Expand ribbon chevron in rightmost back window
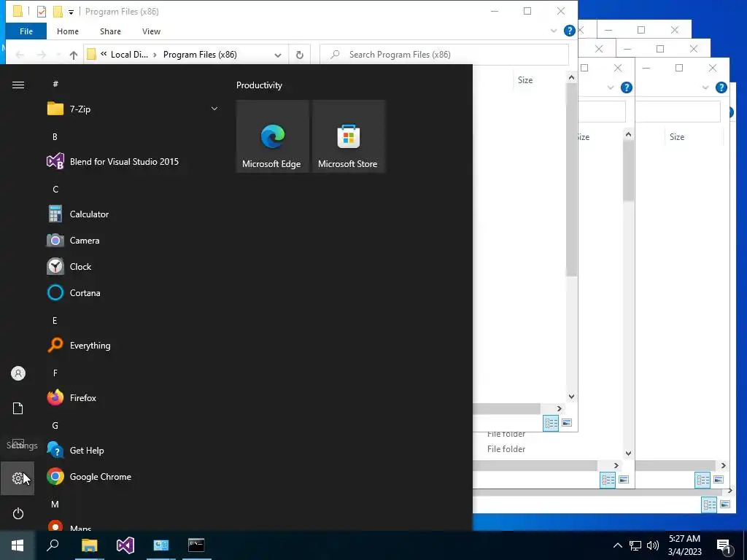 [705, 87]
